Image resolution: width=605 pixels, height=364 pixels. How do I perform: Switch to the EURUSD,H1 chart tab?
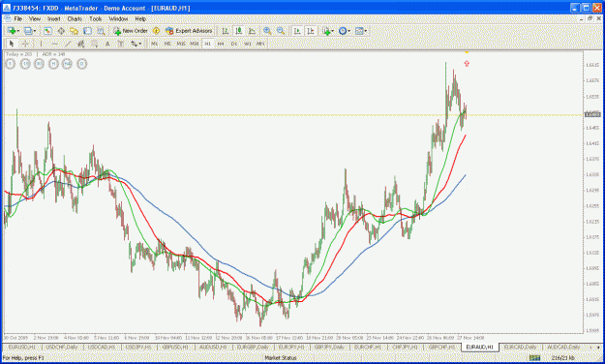point(21,347)
